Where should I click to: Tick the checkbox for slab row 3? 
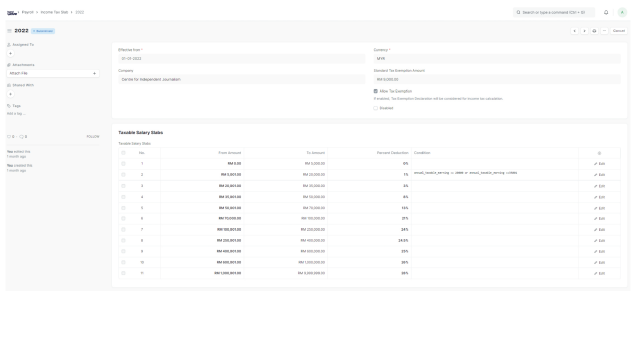tap(123, 186)
